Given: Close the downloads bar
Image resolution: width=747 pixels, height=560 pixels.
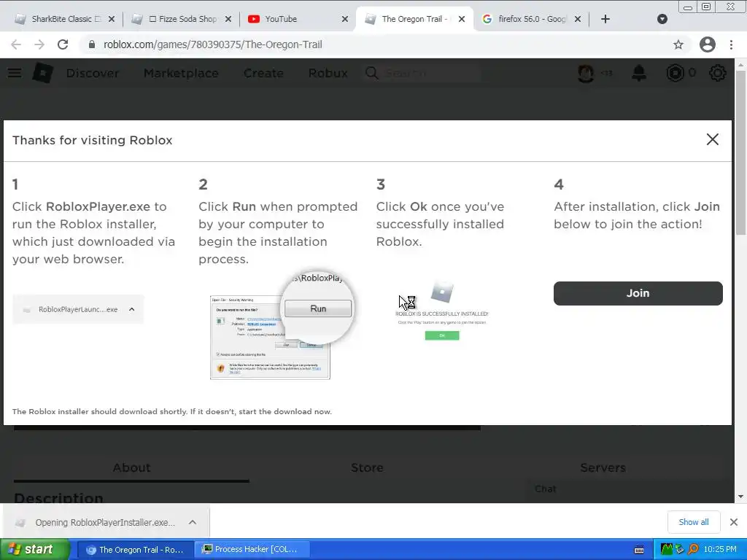Looking at the screenshot, I should coord(734,522).
